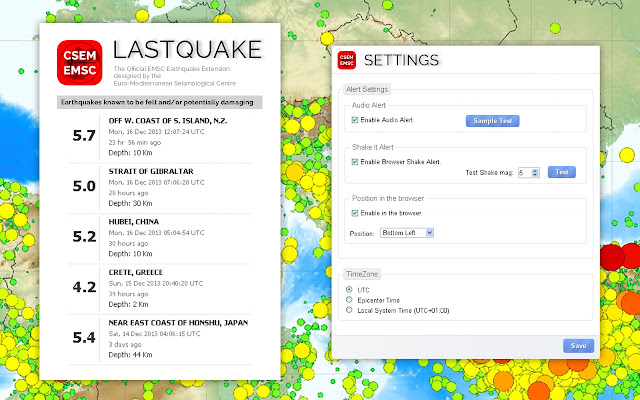The image size is (640, 400).
Task: Save the settings with the Save button
Action: [578, 346]
